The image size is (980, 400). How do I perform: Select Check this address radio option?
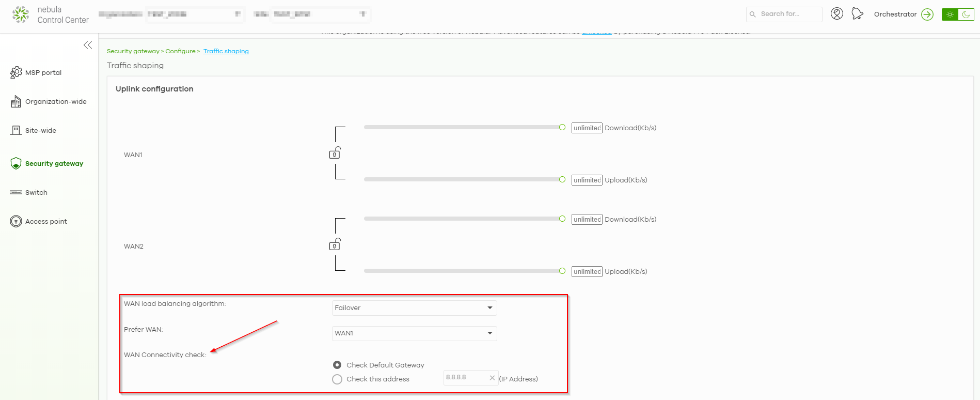point(337,379)
